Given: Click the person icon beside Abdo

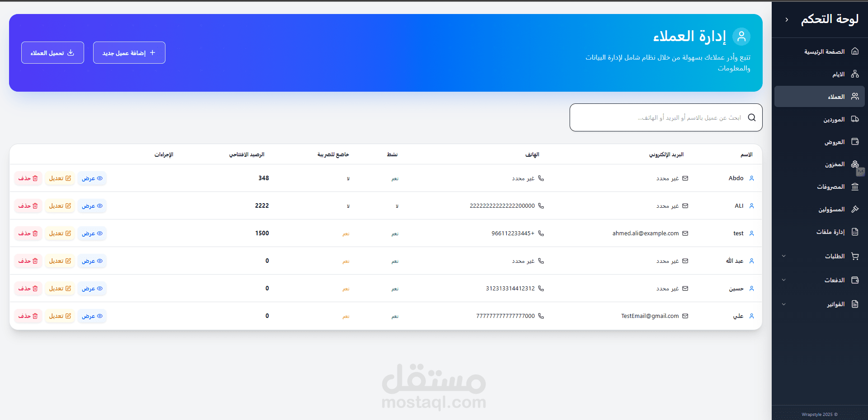Looking at the screenshot, I should pyautogui.click(x=752, y=178).
